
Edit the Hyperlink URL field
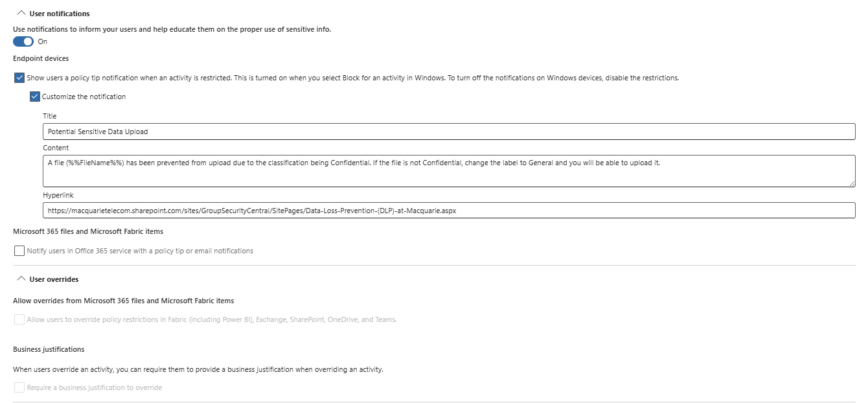449,211
